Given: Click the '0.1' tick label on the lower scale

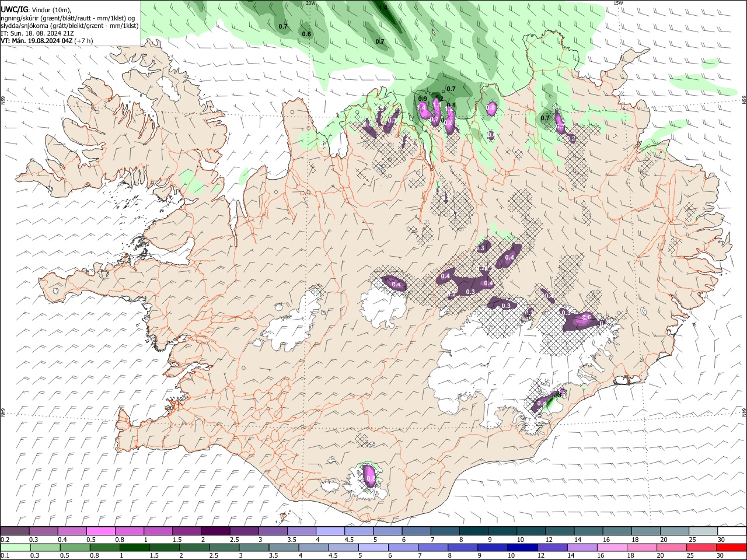Looking at the screenshot, I should tap(5, 556).
